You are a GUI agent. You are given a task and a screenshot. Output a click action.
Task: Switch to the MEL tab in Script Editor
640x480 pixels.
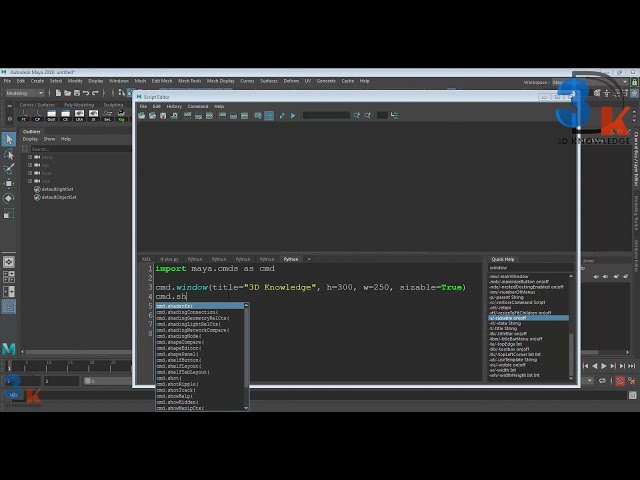(147, 259)
